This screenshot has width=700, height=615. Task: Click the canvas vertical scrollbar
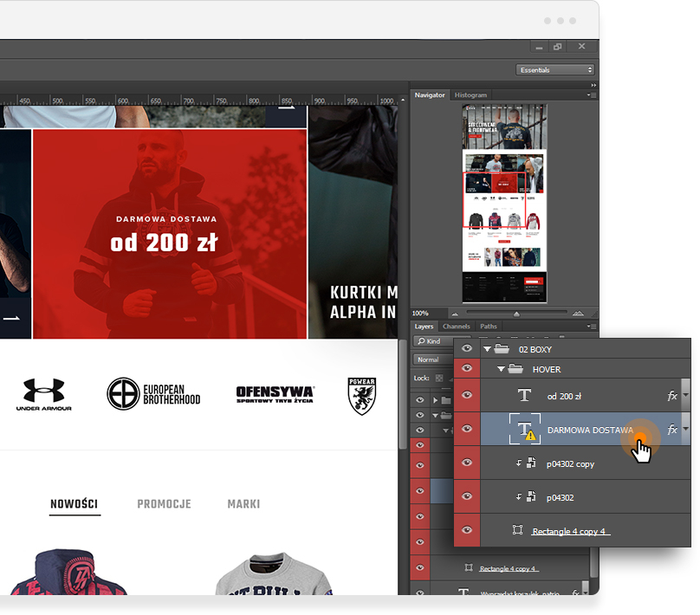coord(403,393)
